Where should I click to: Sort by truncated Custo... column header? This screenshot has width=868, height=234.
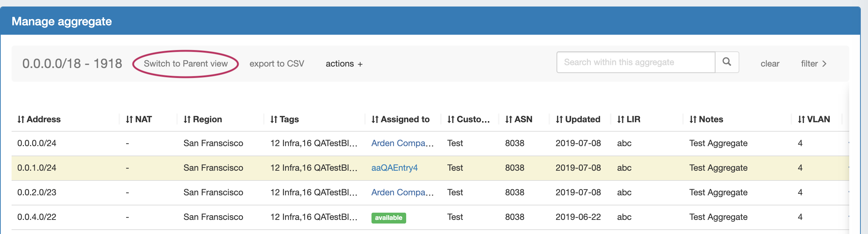[x=473, y=119]
